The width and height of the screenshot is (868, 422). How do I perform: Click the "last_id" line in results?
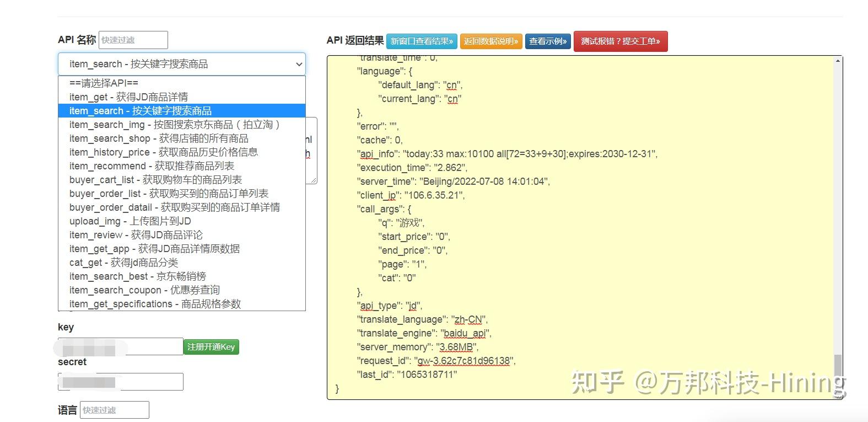tap(407, 375)
